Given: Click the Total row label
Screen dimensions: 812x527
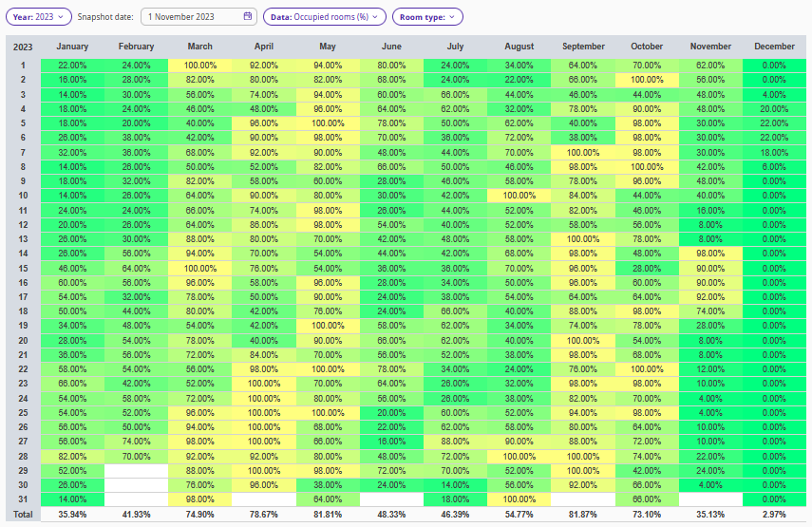Looking at the screenshot, I should 23,514.
